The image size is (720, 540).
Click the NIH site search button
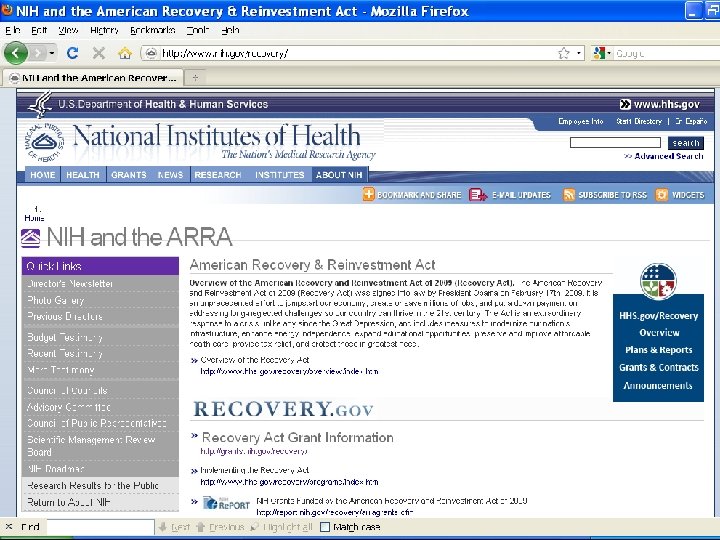pyautogui.click(x=686, y=143)
